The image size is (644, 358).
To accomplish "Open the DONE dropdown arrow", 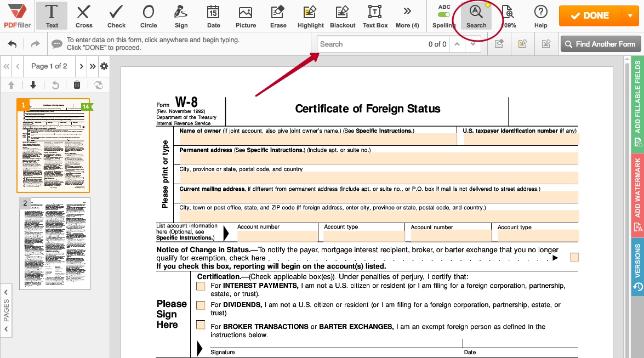I will click(x=630, y=15).
